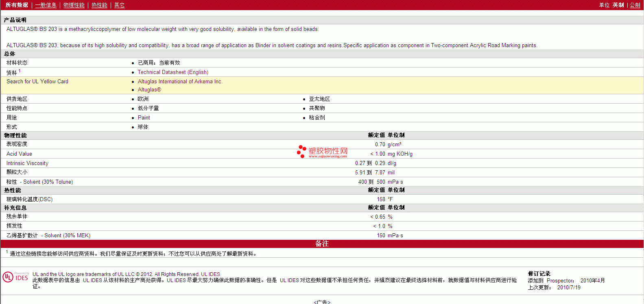This screenshot has width=644, height=304.
Task: Select the < 0.65 % value
Action: pyautogui.click(x=381, y=217)
